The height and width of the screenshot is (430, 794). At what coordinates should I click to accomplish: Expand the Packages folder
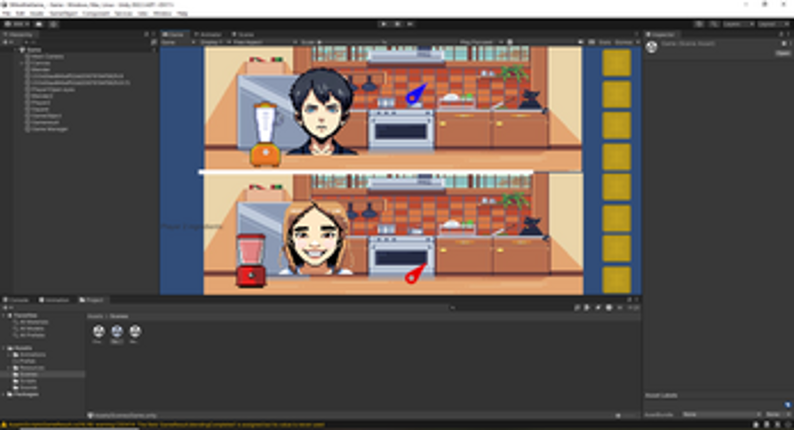[4, 394]
